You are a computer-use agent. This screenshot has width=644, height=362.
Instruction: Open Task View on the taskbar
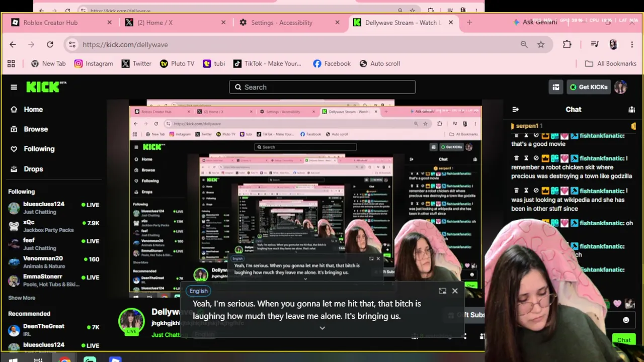click(x=38, y=359)
